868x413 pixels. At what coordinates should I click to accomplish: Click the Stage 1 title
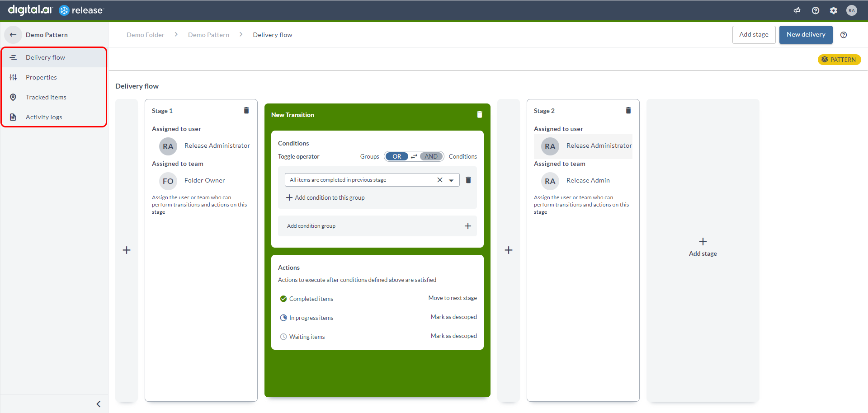[x=162, y=111]
